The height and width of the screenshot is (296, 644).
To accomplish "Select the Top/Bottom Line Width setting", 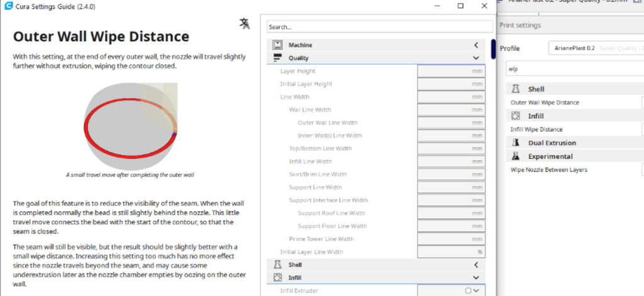I will click(320, 148).
